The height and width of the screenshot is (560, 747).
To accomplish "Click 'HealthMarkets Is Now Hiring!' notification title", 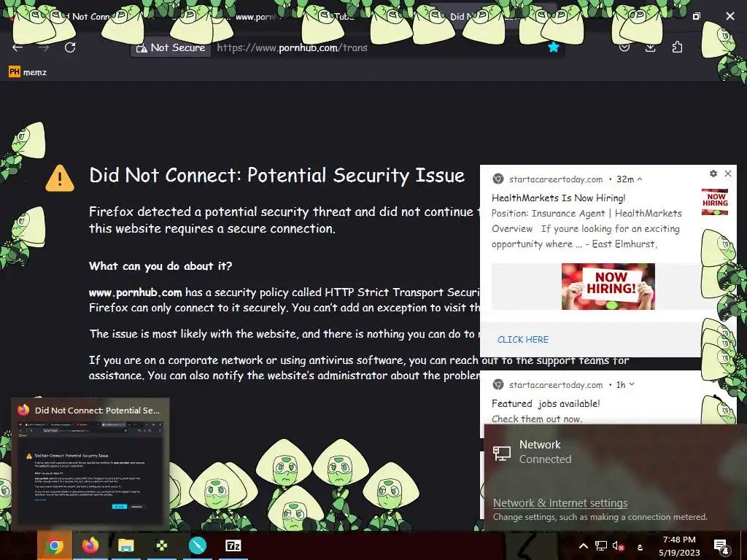I will [x=558, y=198].
